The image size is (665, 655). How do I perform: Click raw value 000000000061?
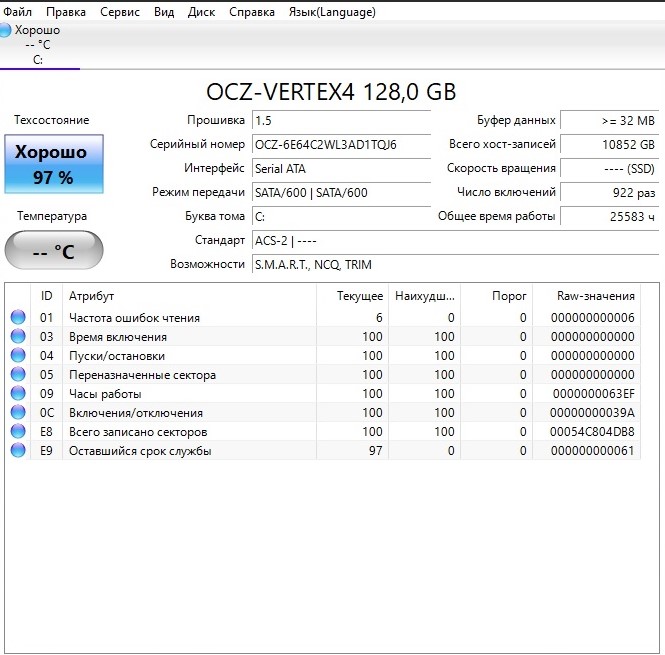(x=593, y=451)
